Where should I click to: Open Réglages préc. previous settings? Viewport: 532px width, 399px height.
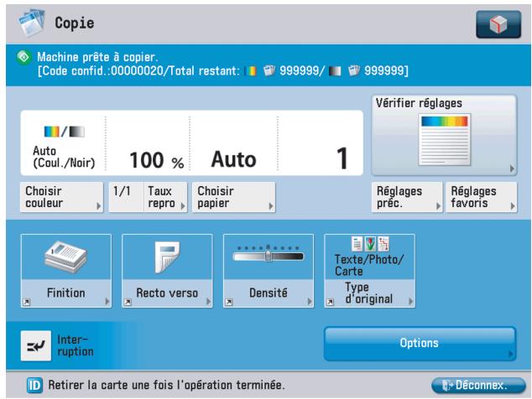tap(407, 197)
